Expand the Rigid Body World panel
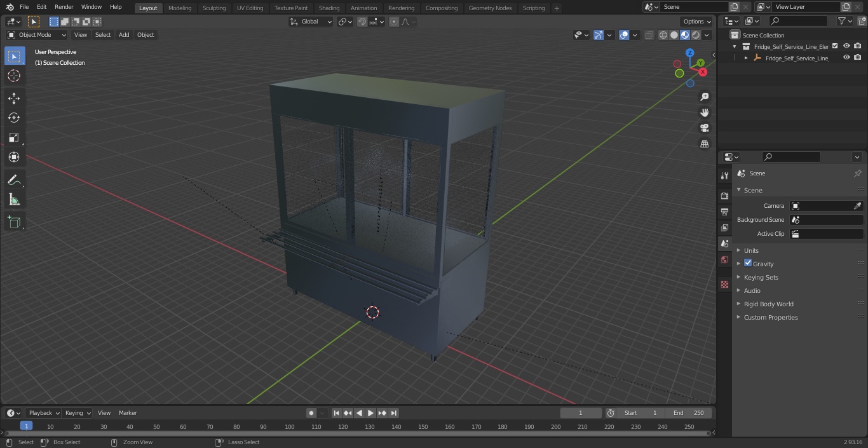The width and height of the screenshot is (868, 448). [768, 304]
